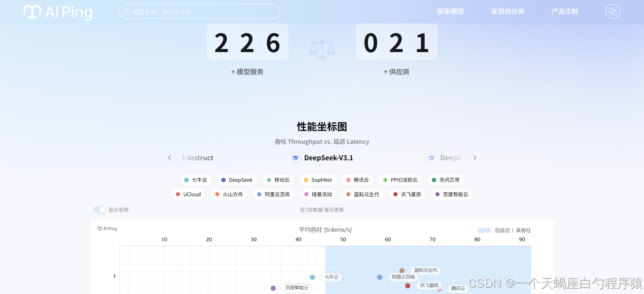Toggle 腾讯云 provider legend

pyautogui.click(x=357, y=180)
